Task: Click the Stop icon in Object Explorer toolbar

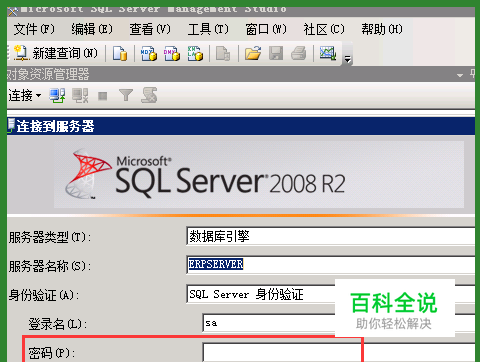Action: (x=103, y=96)
